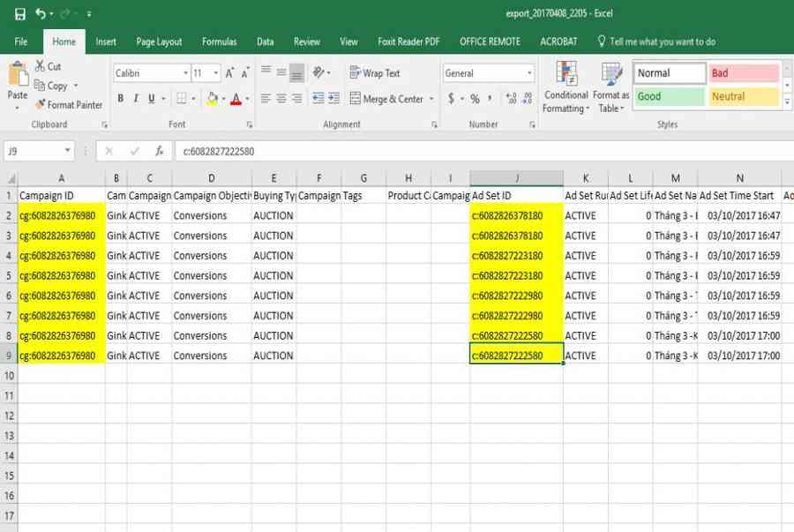Apply borders to the selection
This screenshot has height=532, width=794.
(181, 98)
